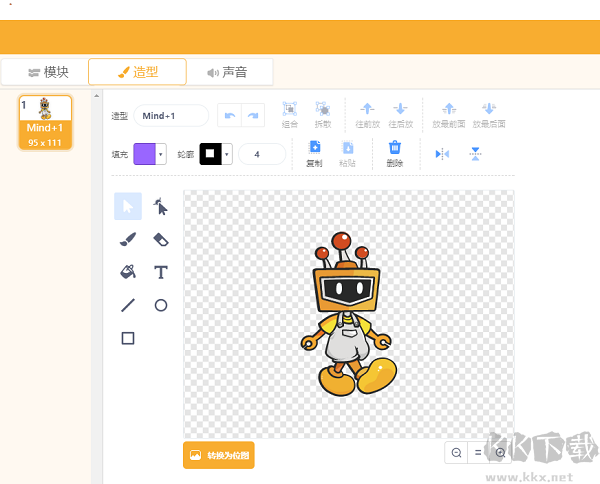Image resolution: width=600 pixels, height=484 pixels.
Task: Choose the Reshape tool
Action: (x=161, y=207)
